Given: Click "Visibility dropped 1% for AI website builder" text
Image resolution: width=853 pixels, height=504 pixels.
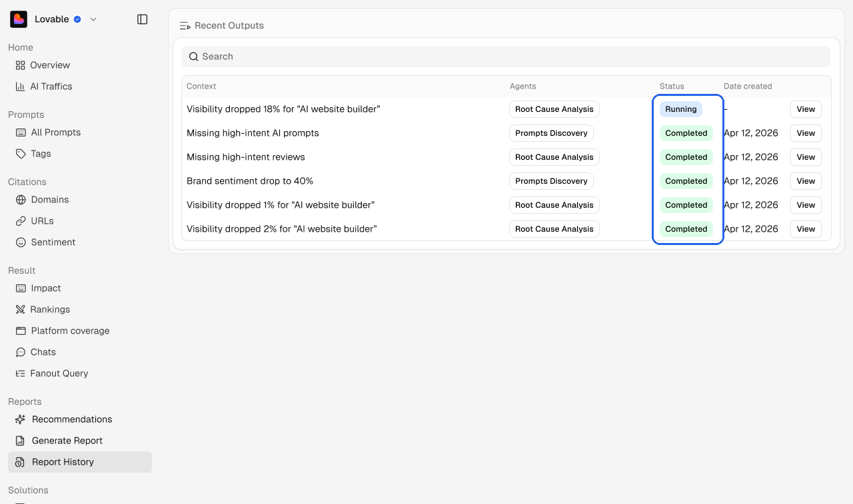Looking at the screenshot, I should 281,205.
